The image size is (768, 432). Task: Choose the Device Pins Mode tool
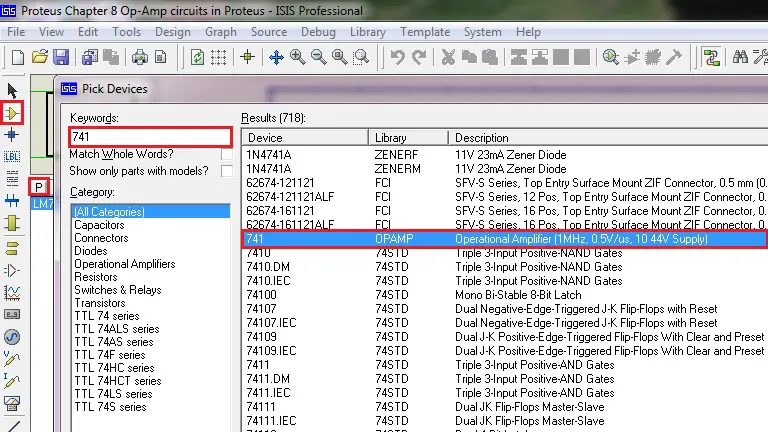pos(12,270)
